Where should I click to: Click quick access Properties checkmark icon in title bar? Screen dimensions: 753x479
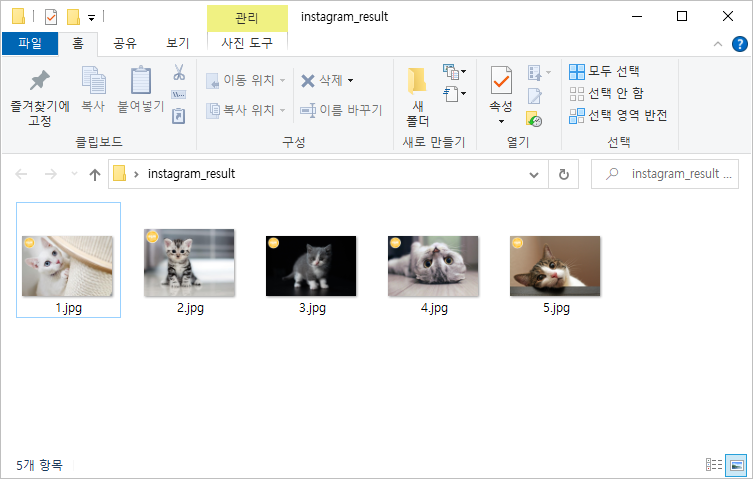(x=50, y=17)
